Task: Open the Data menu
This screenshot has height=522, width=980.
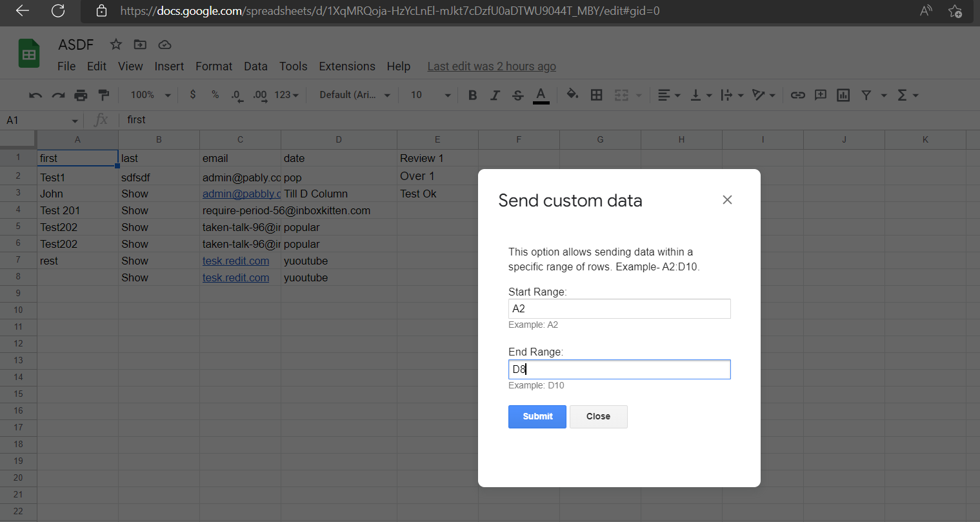Action: click(255, 66)
